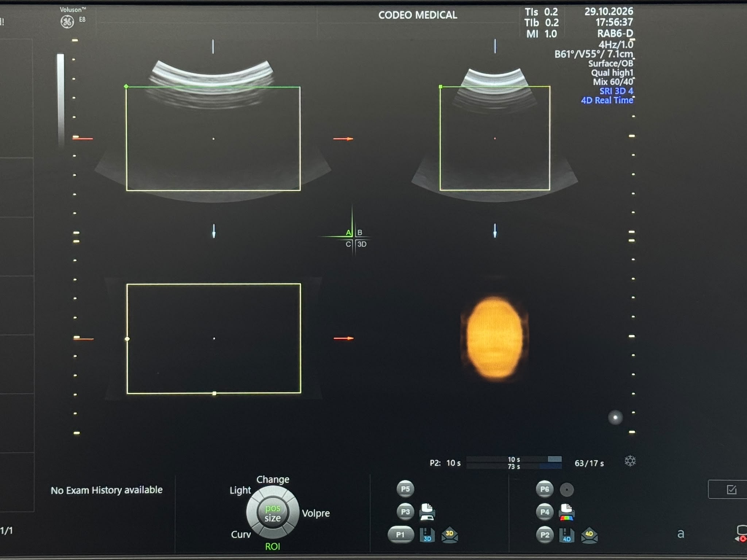Click the P6 button
The width and height of the screenshot is (747, 560).
(x=545, y=489)
